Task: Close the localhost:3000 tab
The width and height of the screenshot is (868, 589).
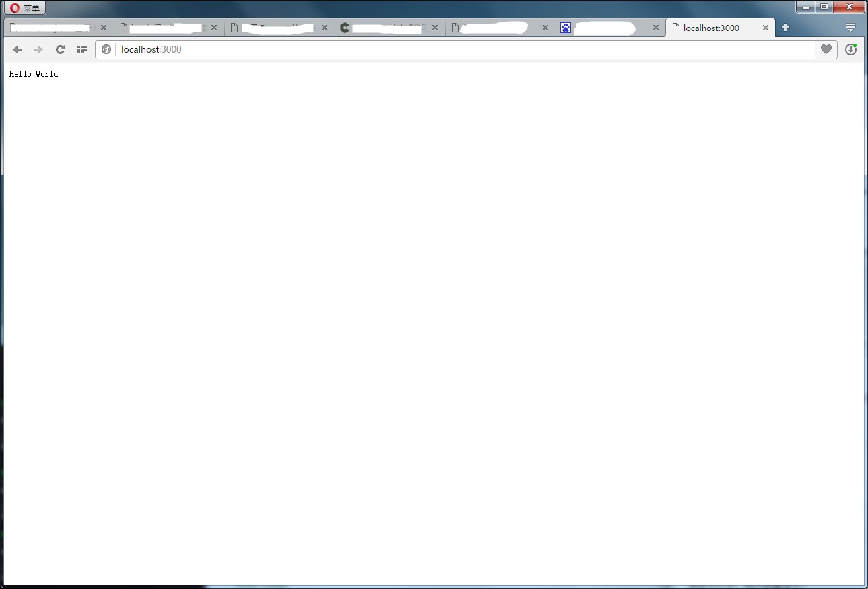Action: coord(766,28)
